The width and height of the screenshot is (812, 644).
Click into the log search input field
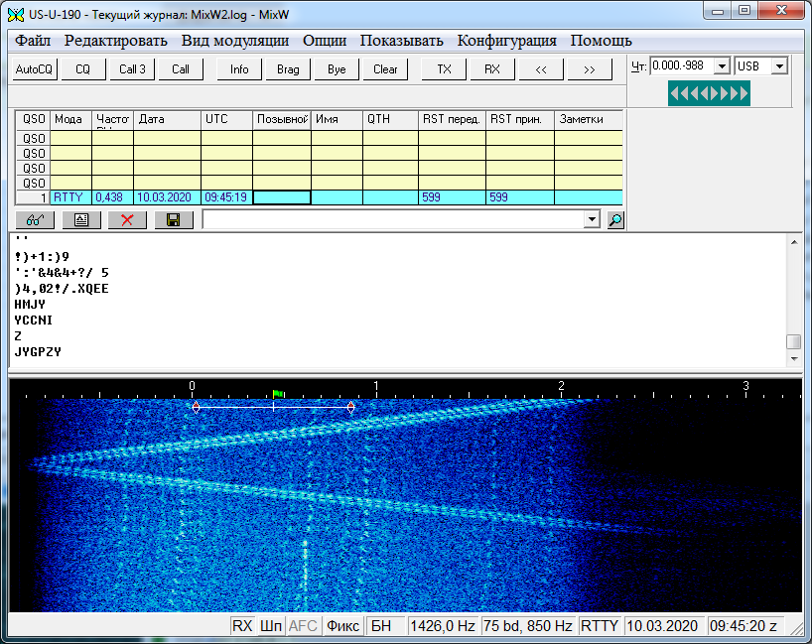click(393, 219)
